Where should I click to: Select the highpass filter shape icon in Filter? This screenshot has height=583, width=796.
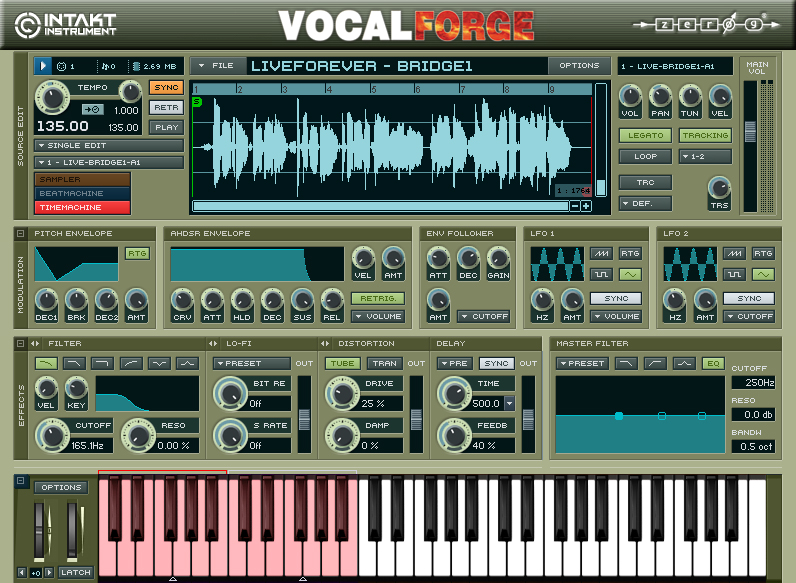[x=131, y=363]
